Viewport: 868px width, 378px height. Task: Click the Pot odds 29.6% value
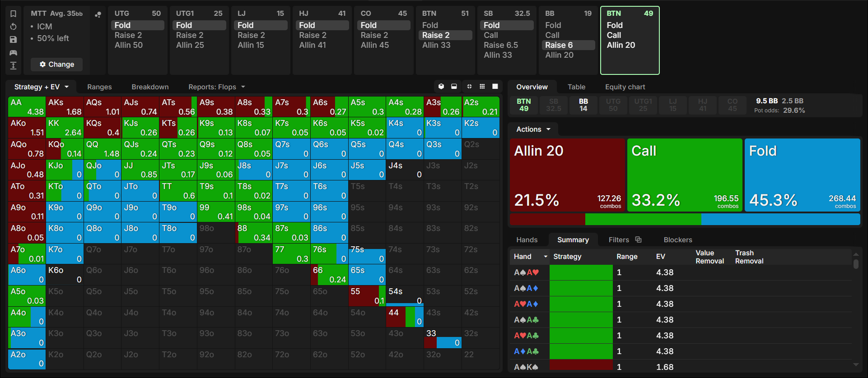[x=794, y=111]
